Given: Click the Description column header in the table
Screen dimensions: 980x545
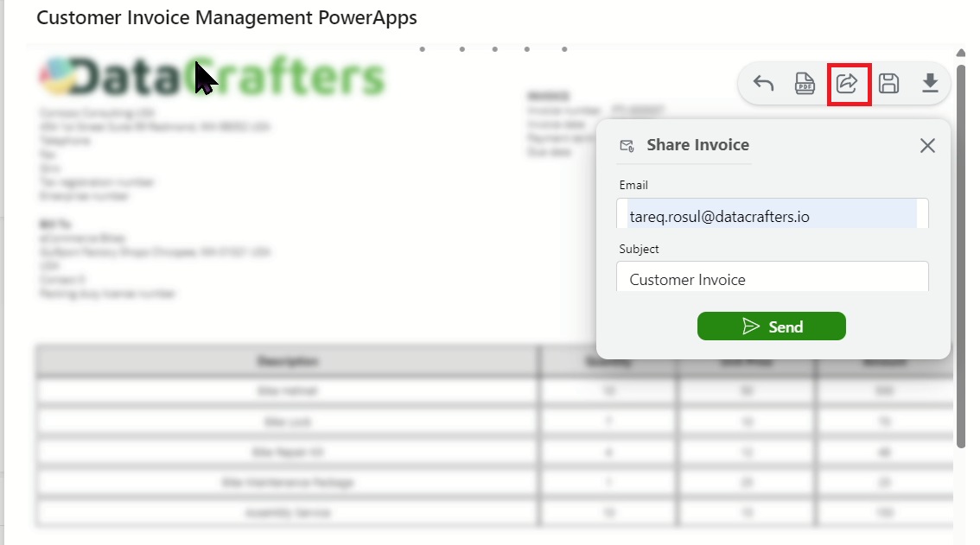Looking at the screenshot, I should tap(287, 361).
